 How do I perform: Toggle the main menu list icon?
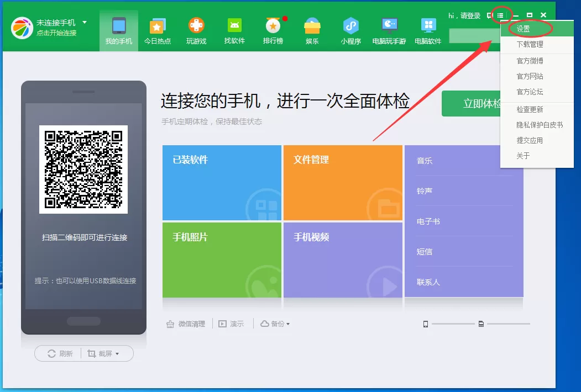[501, 15]
